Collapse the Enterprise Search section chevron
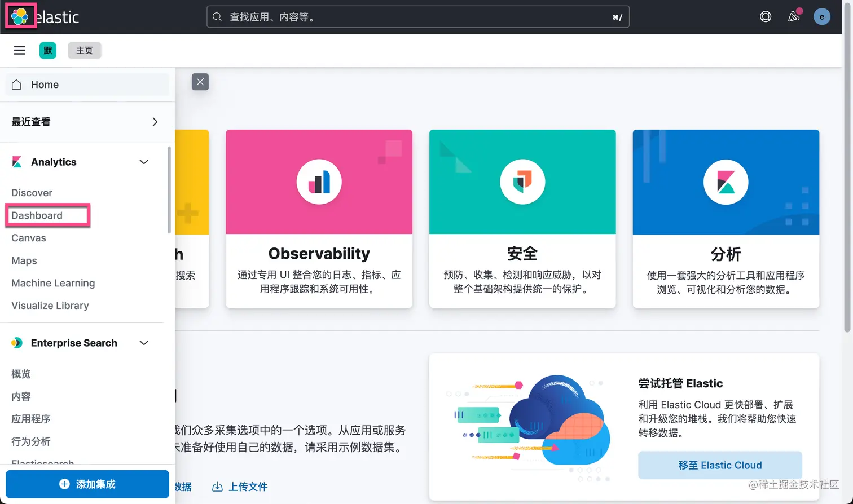 (144, 343)
